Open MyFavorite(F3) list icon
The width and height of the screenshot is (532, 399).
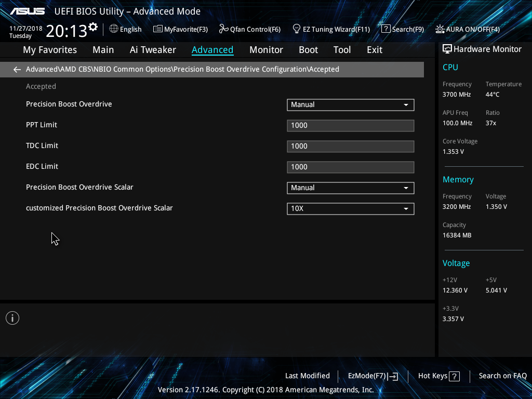coord(158,29)
